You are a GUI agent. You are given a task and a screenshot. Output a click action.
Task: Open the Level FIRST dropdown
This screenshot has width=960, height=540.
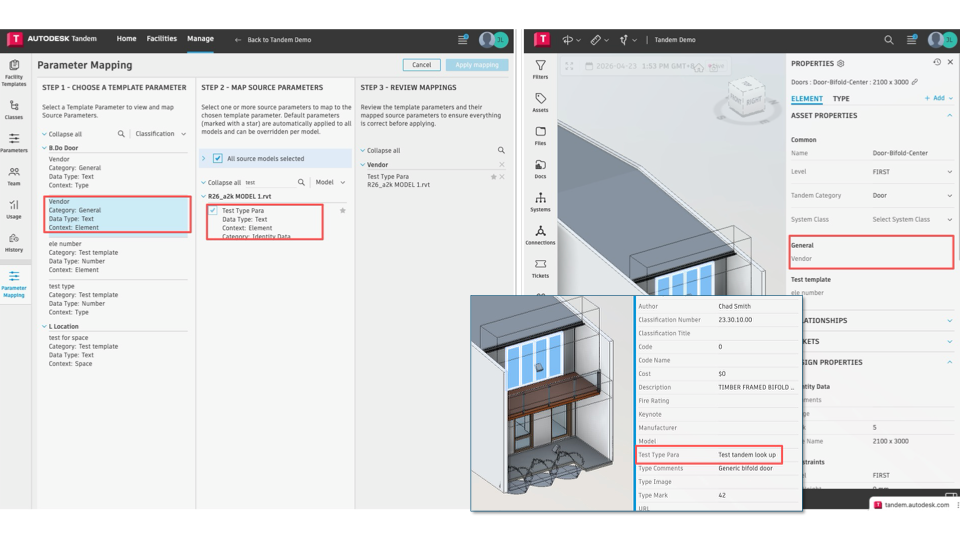(912, 172)
